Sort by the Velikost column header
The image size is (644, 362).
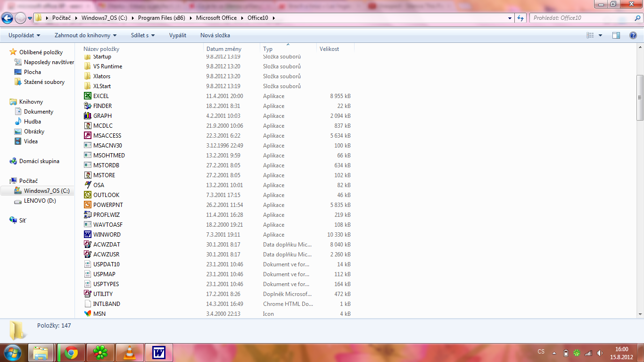click(x=335, y=49)
